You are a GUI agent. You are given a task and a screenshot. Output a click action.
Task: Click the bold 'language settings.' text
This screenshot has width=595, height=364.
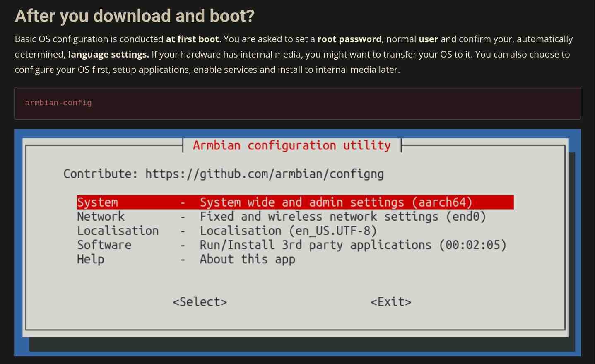pos(108,54)
